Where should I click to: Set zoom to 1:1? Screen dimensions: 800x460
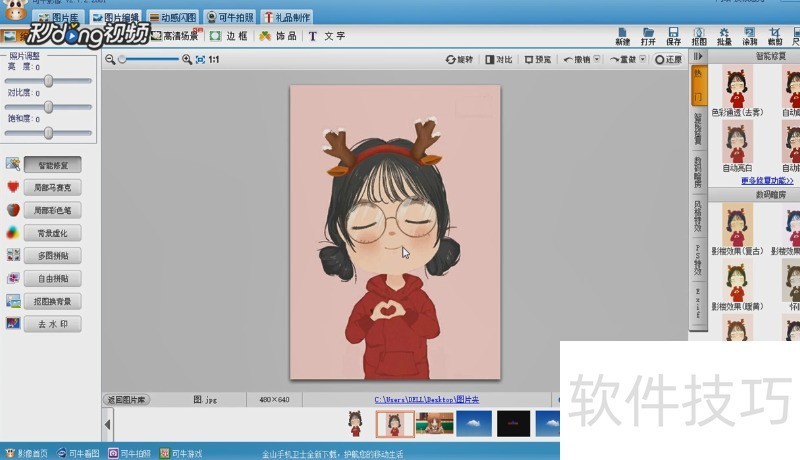point(214,60)
